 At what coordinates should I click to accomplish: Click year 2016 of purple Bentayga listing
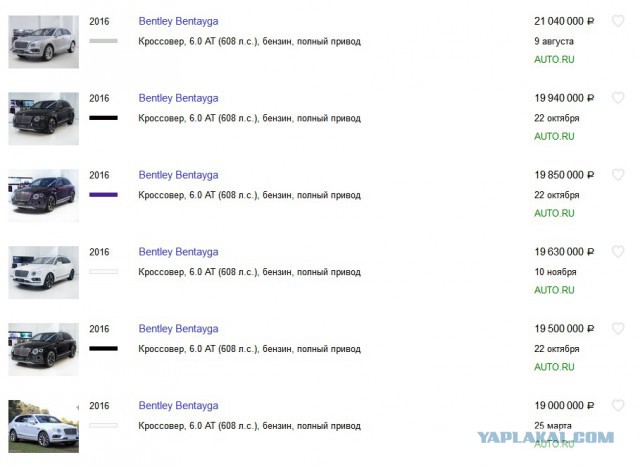tap(99, 175)
